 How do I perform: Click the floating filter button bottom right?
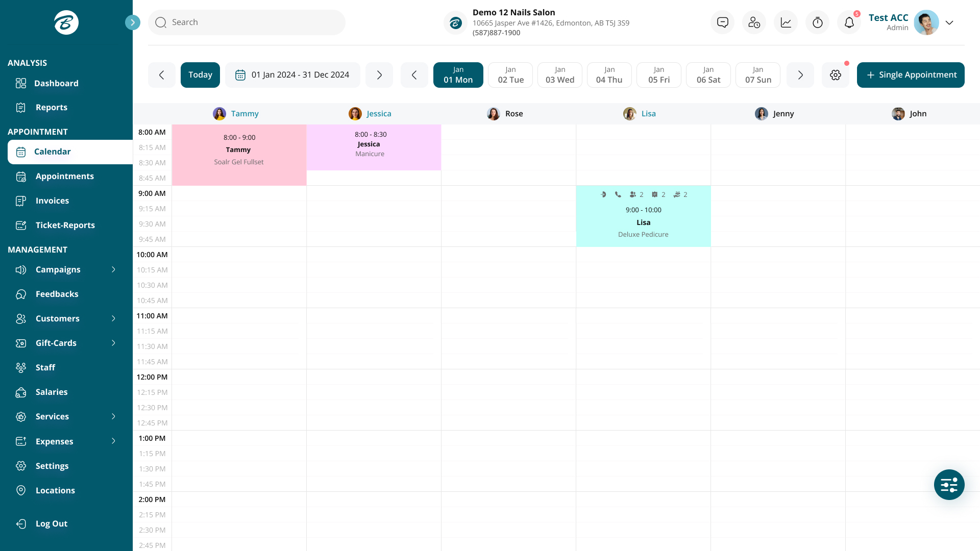(949, 485)
